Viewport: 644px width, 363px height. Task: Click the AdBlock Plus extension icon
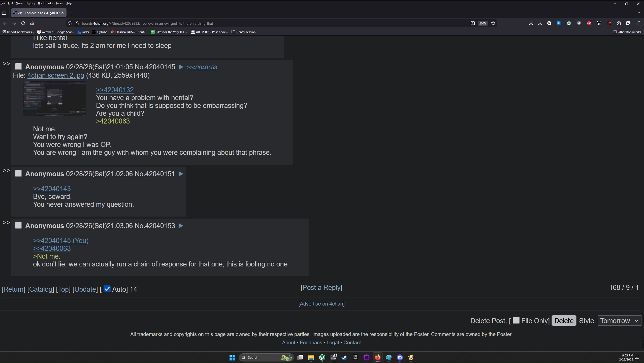point(589,23)
